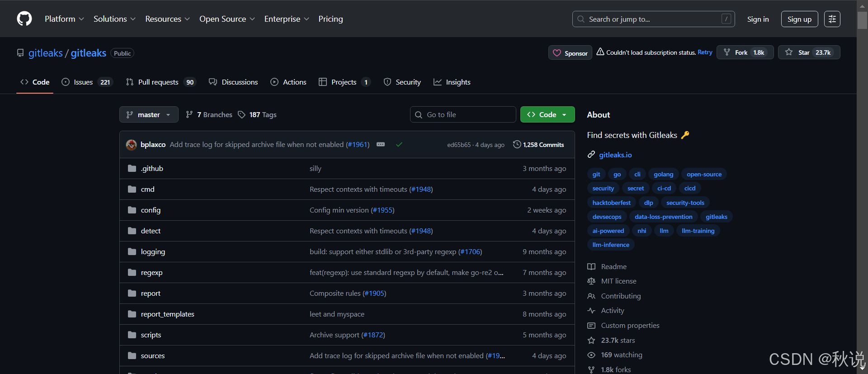
Task: Click the Readme book icon
Action: (591, 266)
